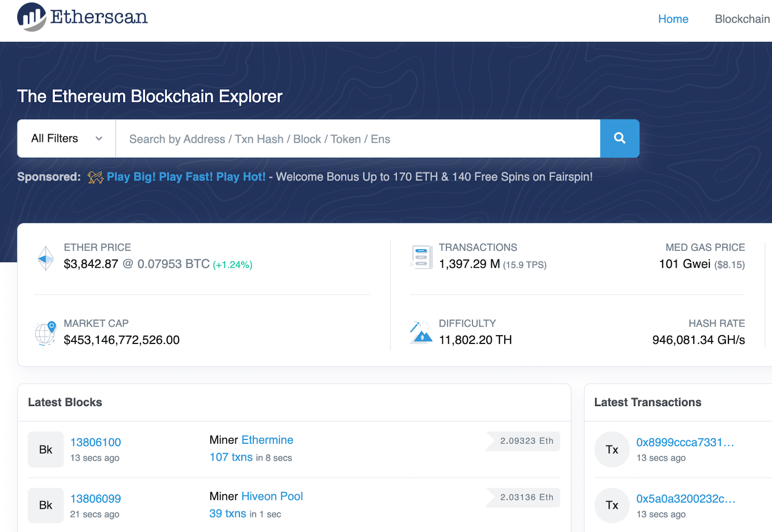View the 39 txns link
The height and width of the screenshot is (532, 772).
point(228,514)
